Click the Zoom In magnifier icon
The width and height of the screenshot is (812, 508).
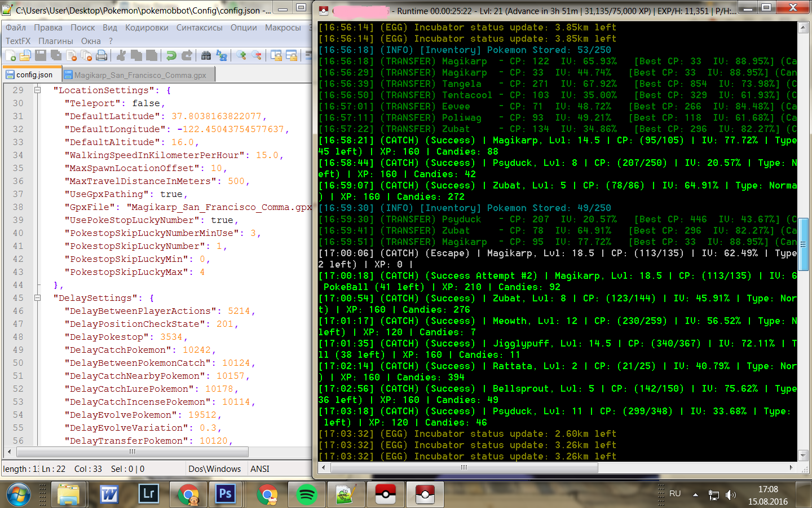pyautogui.click(x=241, y=55)
